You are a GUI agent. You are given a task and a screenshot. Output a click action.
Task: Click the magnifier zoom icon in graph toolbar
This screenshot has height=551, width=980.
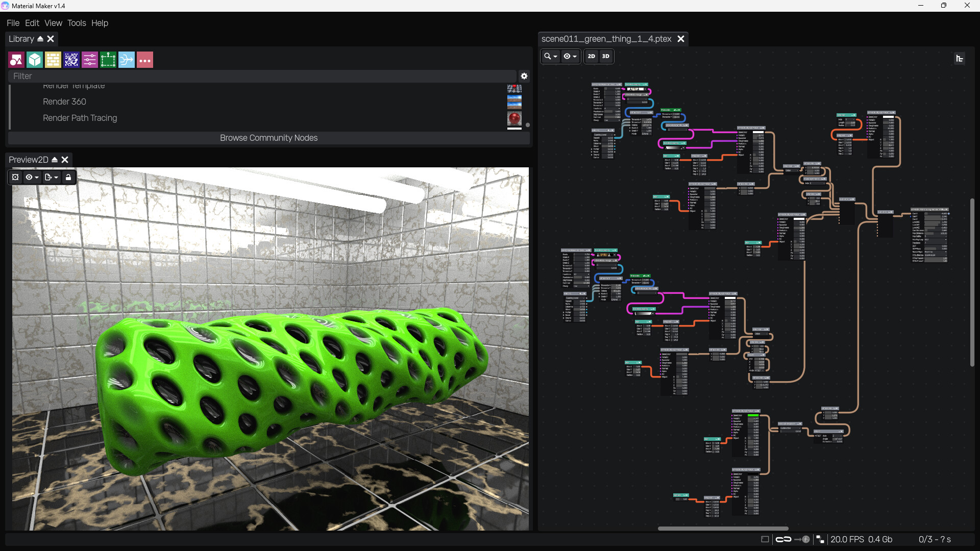(550, 56)
